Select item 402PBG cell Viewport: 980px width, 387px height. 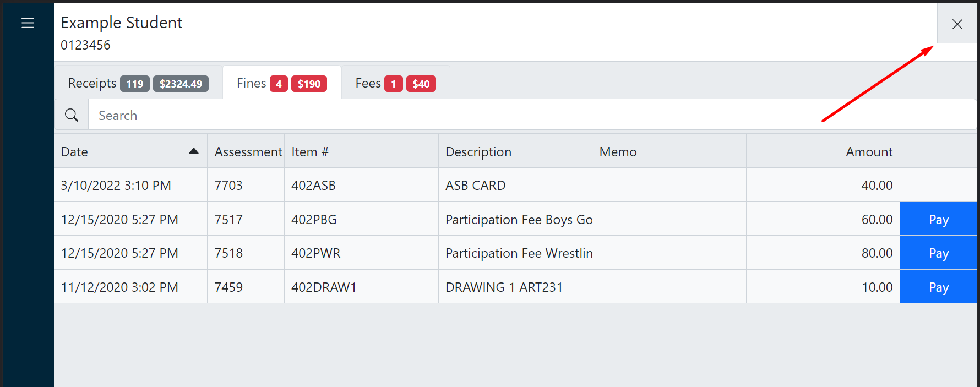click(361, 219)
